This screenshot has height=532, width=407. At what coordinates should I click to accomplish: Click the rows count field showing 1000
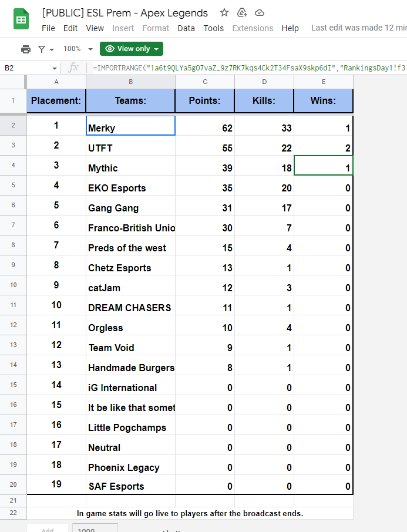click(x=95, y=528)
